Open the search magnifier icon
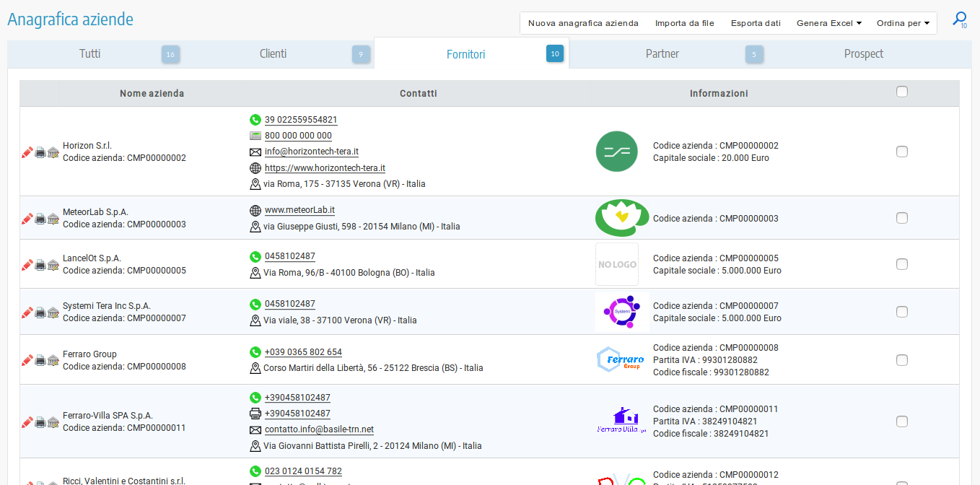Image resolution: width=980 pixels, height=485 pixels. pyautogui.click(x=960, y=20)
